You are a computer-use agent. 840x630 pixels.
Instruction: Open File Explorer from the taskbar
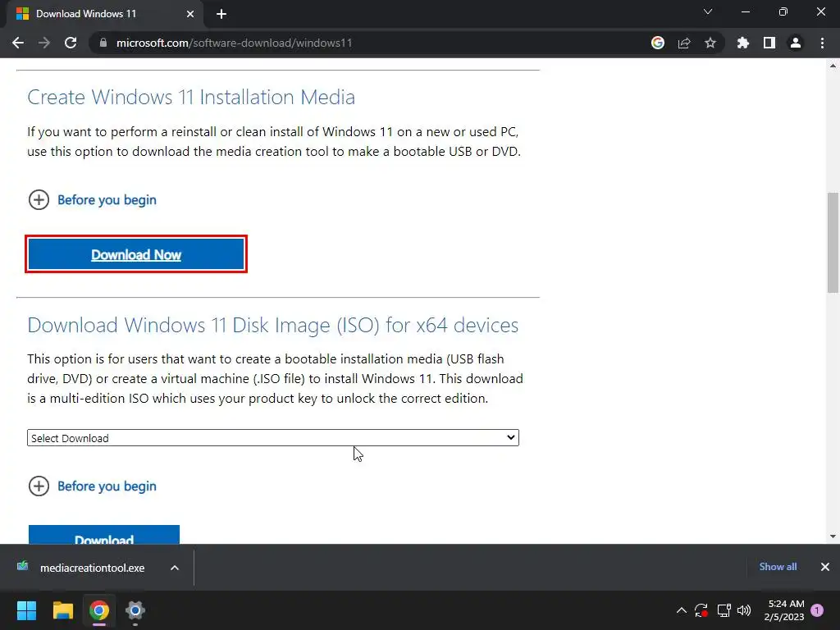(x=62, y=610)
